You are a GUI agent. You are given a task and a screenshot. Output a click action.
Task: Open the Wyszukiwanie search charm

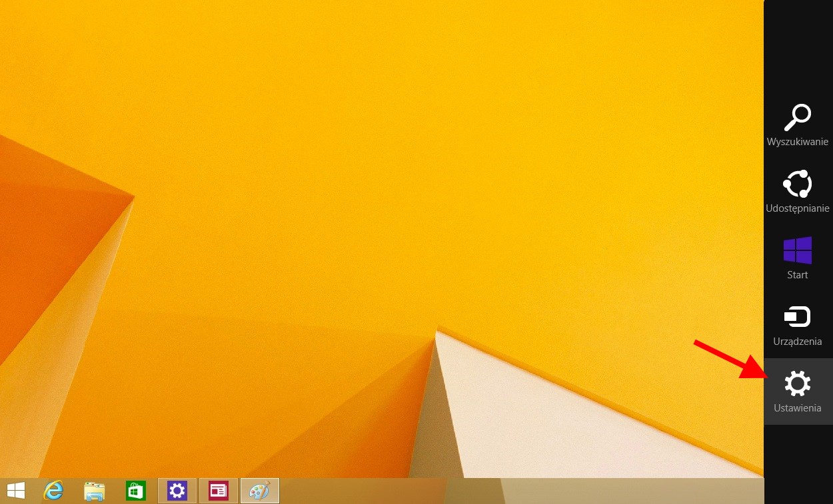[x=798, y=125]
